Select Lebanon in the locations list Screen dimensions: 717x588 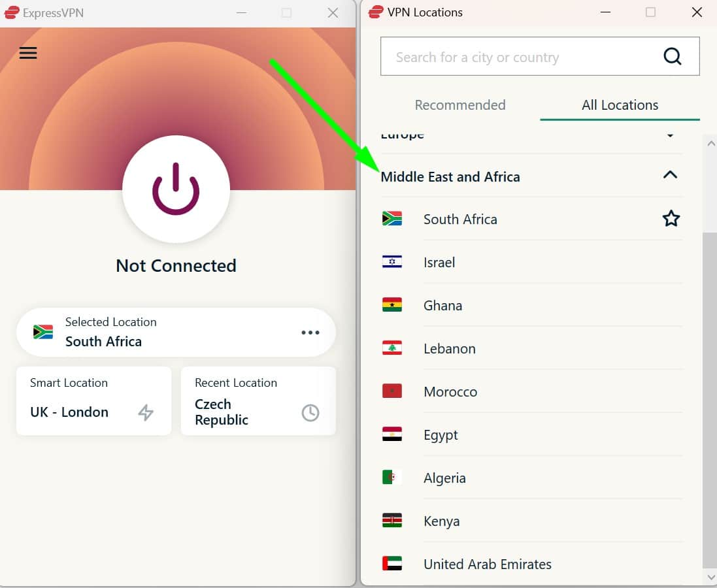click(531, 348)
